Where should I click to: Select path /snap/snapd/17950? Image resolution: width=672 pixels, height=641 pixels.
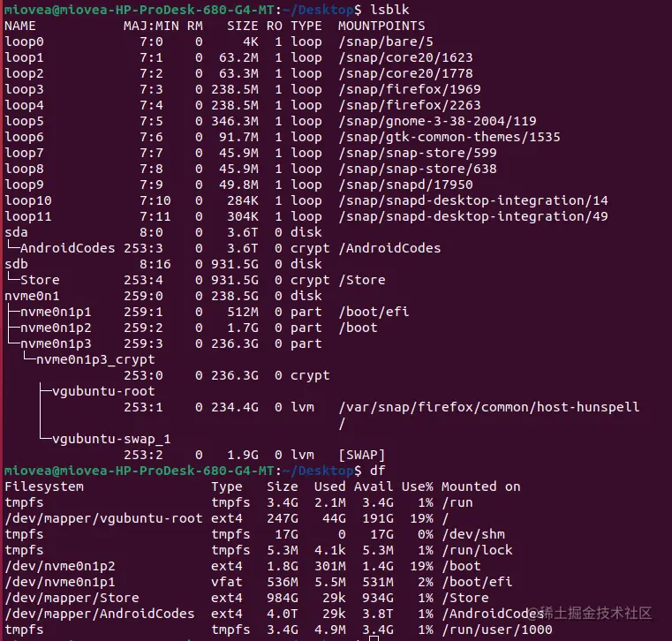(405, 185)
